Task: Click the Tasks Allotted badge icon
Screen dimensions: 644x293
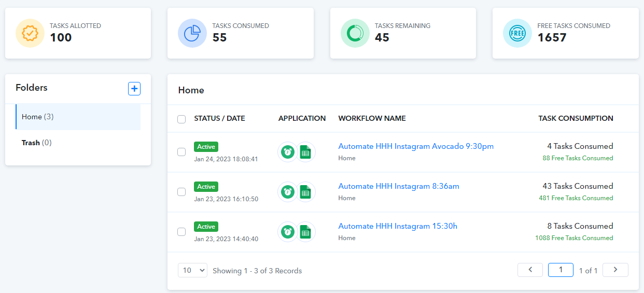Action: (30, 33)
